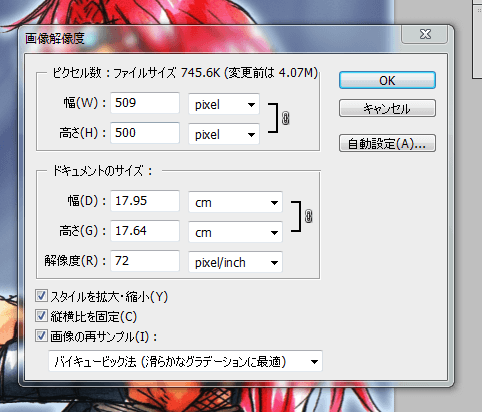Viewport: 482px width, 412px height.
Task: Open the 高さ(G) cm unit dropdown
Action: [235, 232]
